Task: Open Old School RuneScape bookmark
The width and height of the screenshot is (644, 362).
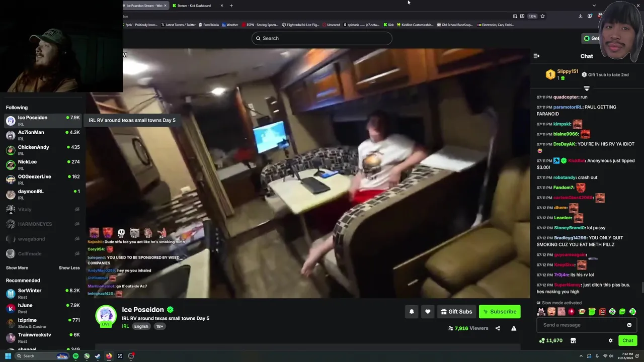Action: (x=455, y=25)
